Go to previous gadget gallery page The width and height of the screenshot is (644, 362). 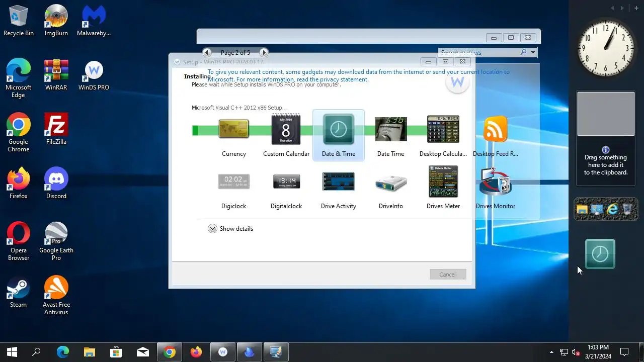(207, 52)
